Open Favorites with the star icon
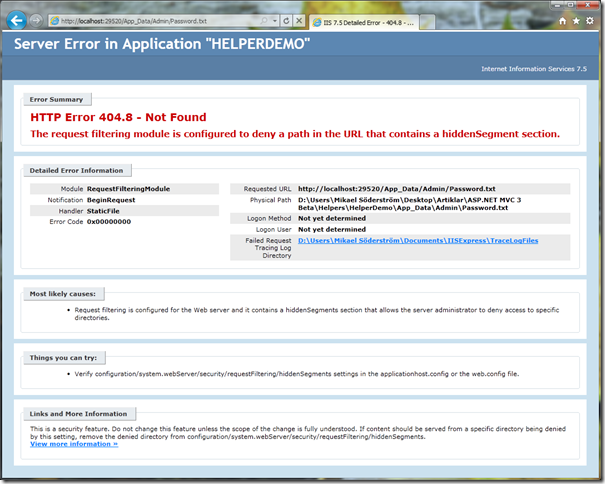605x484 pixels. pos(576,21)
